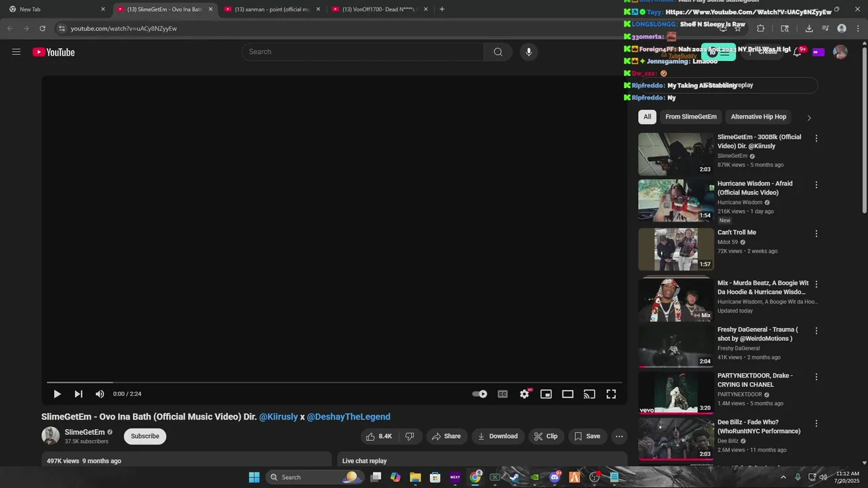Open menu for Freshy DaGeneral - Trauma
The height and width of the screenshot is (488, 868).
click(x=816, y=331)
